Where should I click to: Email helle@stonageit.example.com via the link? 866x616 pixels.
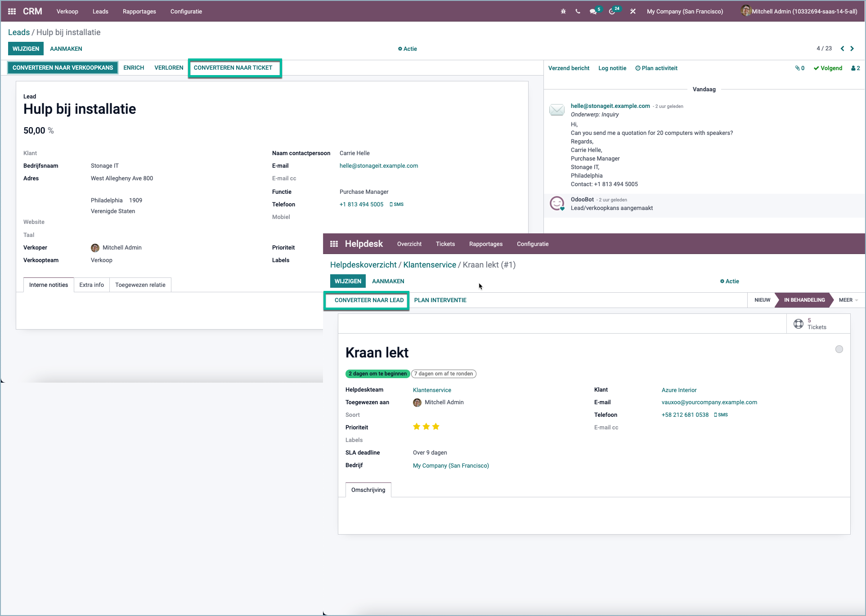[x=379, y=165]
